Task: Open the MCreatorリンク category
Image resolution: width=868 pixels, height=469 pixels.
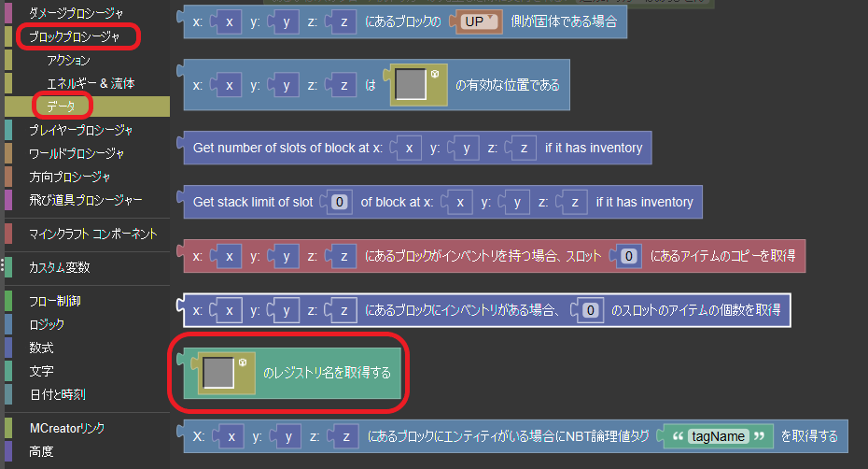Action: 66,428
